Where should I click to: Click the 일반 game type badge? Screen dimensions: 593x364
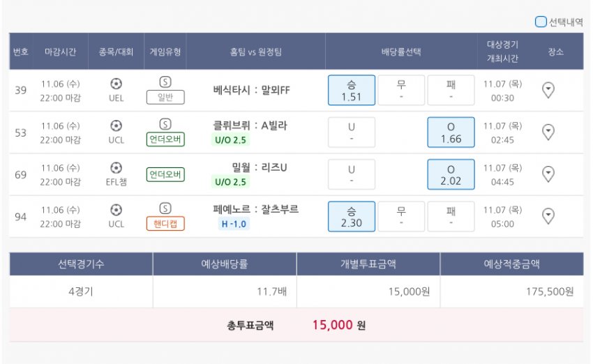[165, 97]
